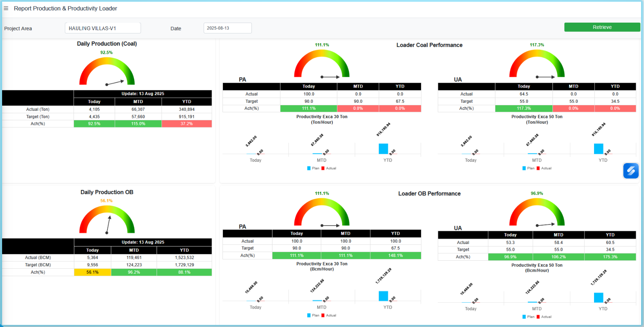Viewport: 644px width, 327px height.
Task: Click the Date field showing 2025-08-13
Action: tap(228, 28)
